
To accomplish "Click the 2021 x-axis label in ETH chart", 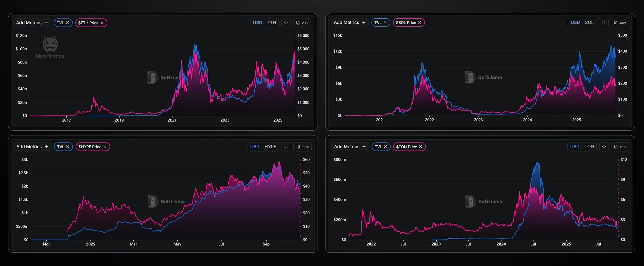I will (x=172, y=120).
